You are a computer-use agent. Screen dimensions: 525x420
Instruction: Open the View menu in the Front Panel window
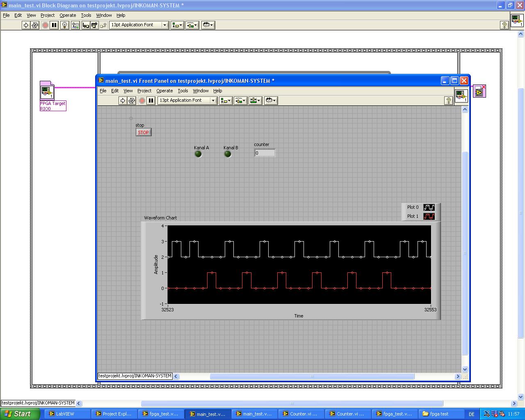[128, 91]
